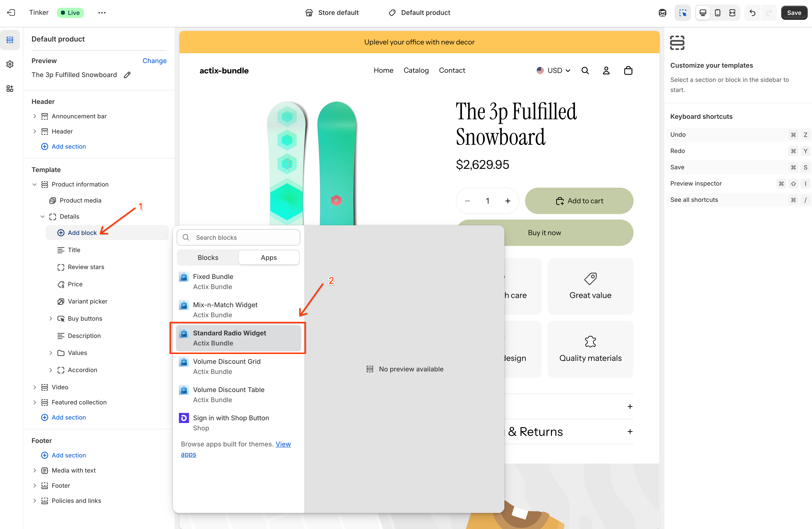Viewport: 812px width, 529px height.
Task: Open the storefront search icon
Action: click(585, 71)
